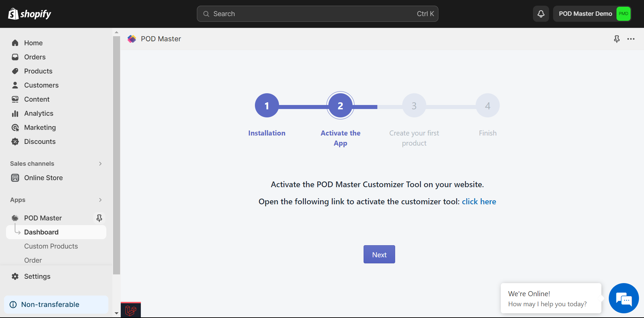Click the Products tag icon
The width and height of the screenshot is (644, 318).
[x=15, y=71]
